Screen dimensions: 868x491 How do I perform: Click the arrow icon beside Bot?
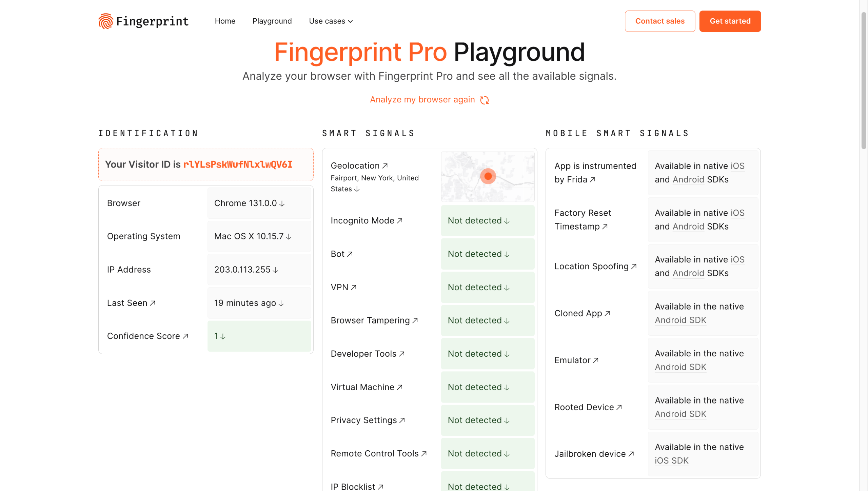(x=350, y=254)
